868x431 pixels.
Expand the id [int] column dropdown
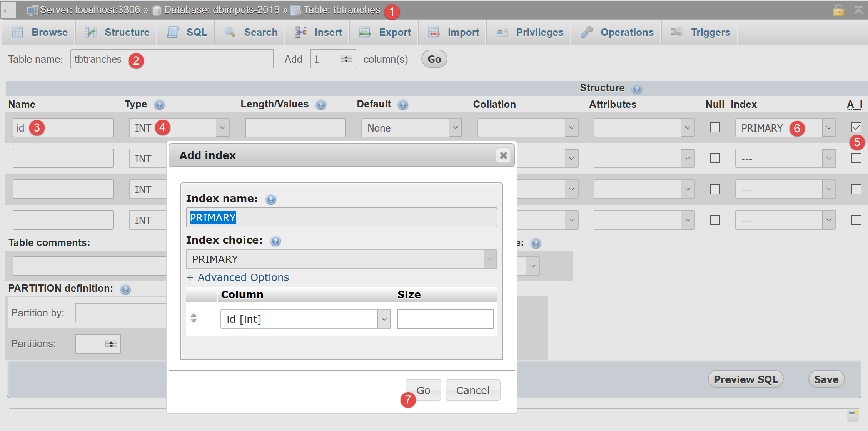(x=305, y=319)
